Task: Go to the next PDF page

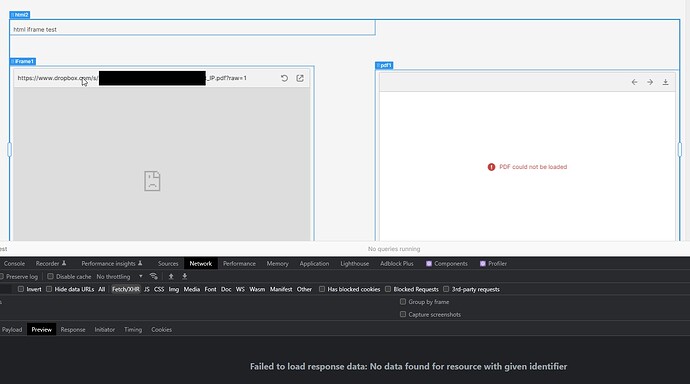Action: (x=650, y=82)
